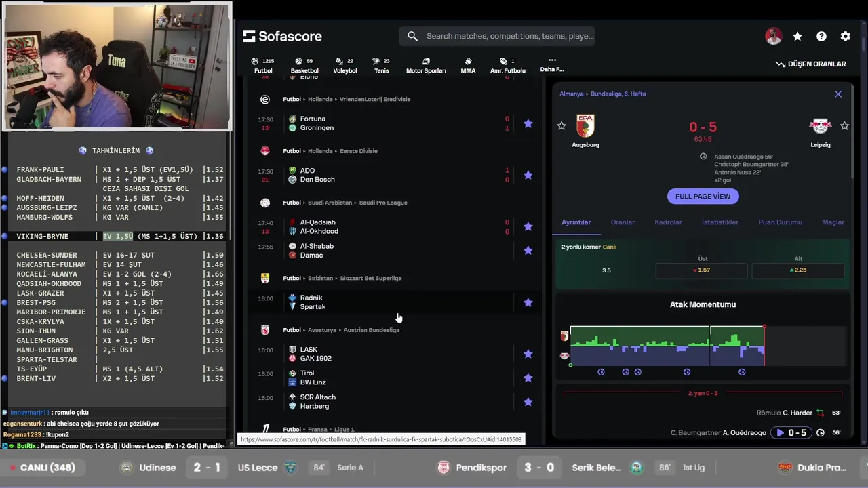Open Udinese vs US Lecce ticker score
The image size is (868, 488).
(x=207, y=468)
